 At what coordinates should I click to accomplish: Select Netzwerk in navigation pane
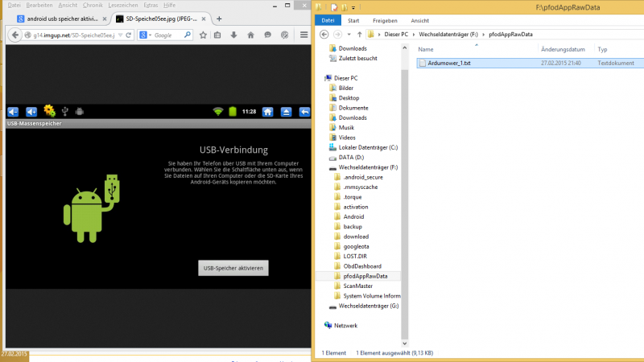pos(345,326)
